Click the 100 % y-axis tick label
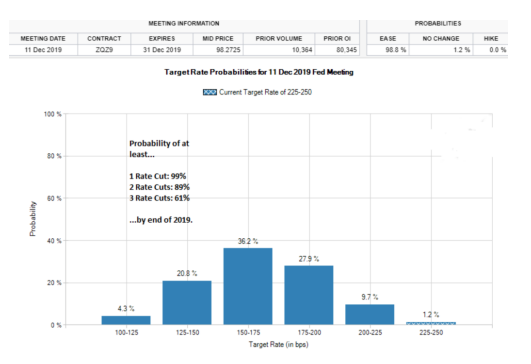This screenshot has height=364, width=531. click(52, 114)
